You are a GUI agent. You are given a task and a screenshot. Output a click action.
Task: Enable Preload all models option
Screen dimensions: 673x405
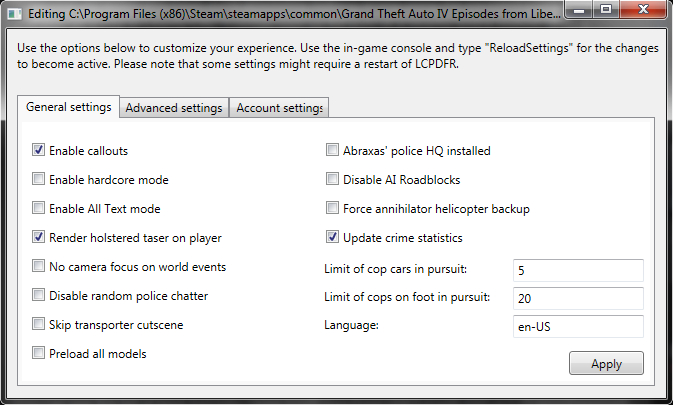pyautogui.click(x=39, y=353)
